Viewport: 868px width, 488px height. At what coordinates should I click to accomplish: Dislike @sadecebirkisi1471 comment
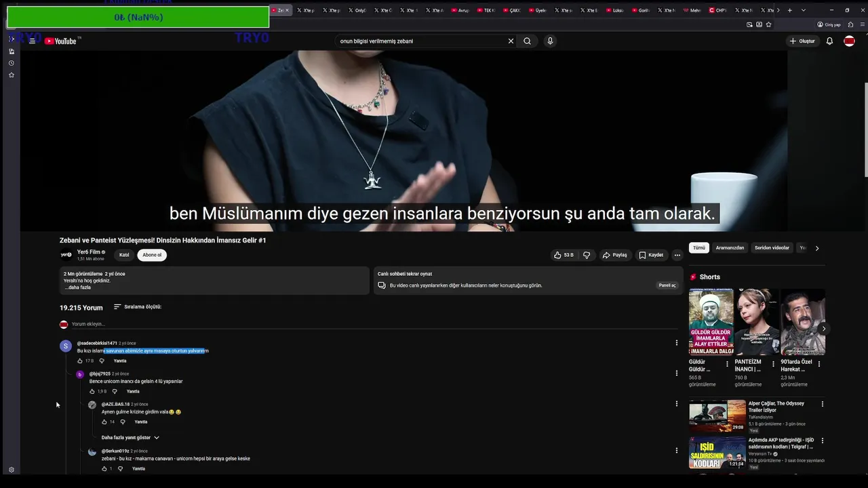102,361
